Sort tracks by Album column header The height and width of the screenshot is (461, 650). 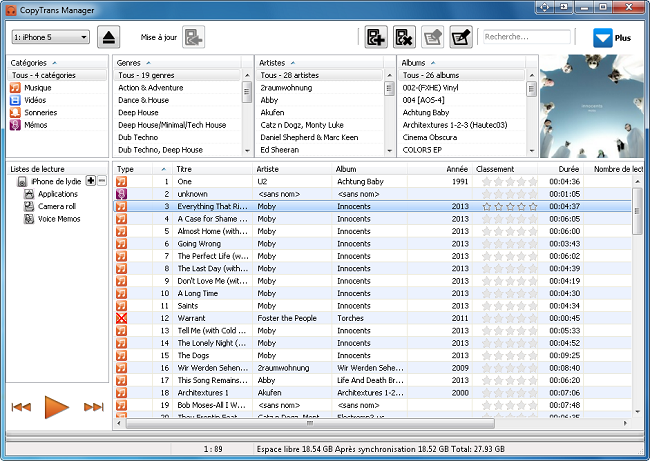click(x=370, y=169)
